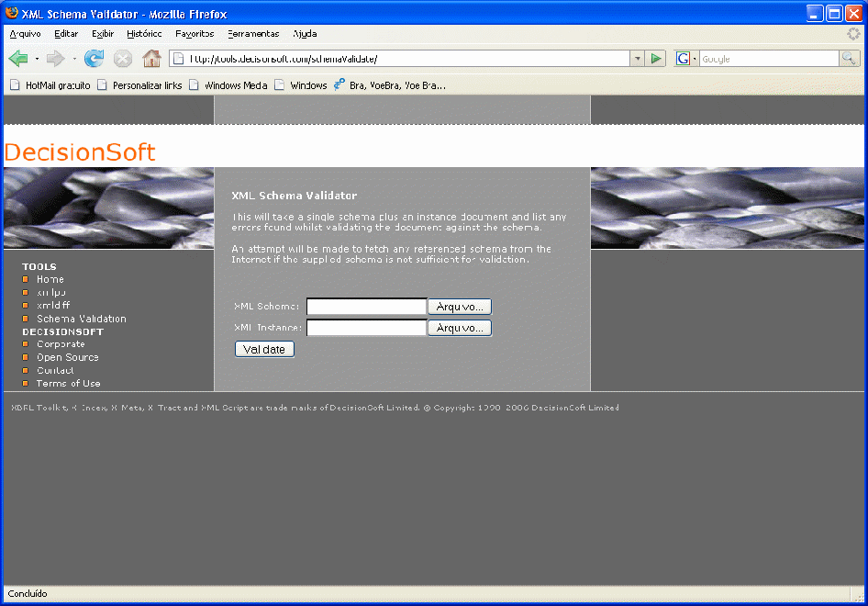Screen dimensions: 868x606
Task: Click in the Google search box
Action: click(769, 59)
